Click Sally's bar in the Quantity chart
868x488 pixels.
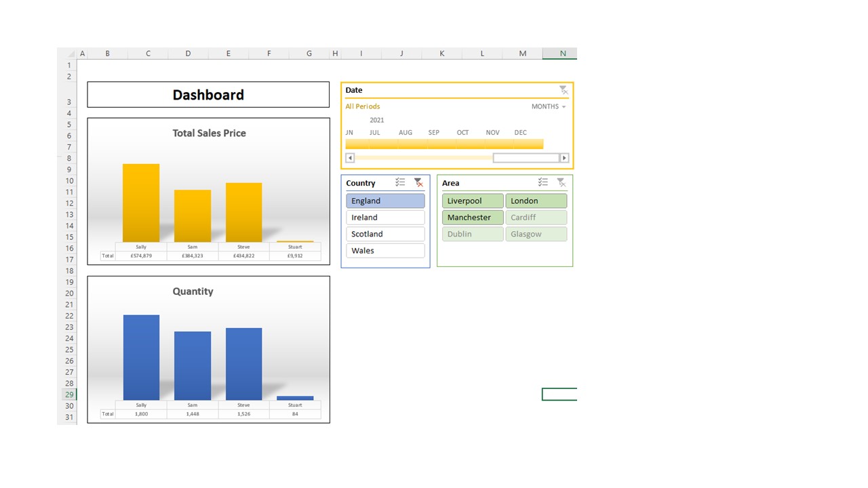pos(140,356)
